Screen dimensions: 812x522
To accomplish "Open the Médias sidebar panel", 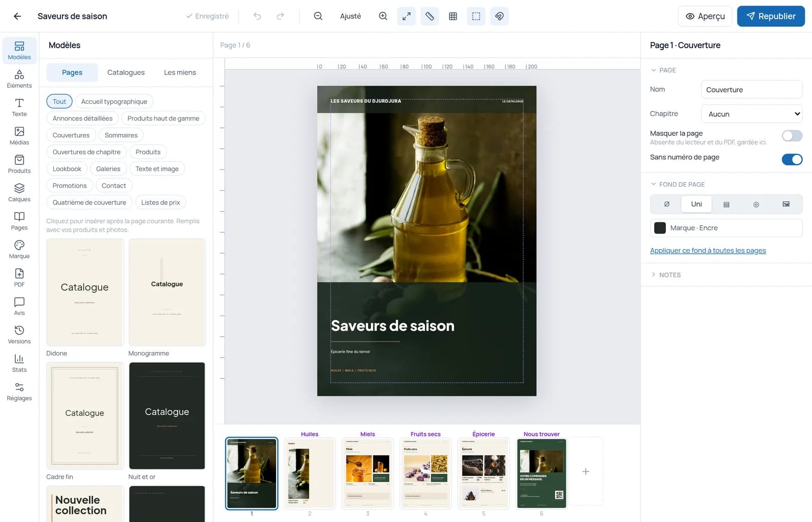I will pos(19,136).
